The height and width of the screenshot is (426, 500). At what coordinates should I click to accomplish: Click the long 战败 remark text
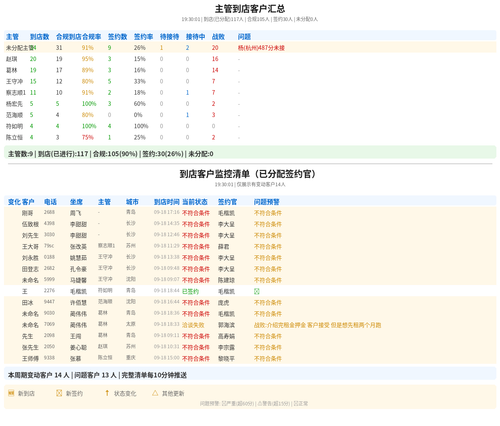[x=317, y=325]
